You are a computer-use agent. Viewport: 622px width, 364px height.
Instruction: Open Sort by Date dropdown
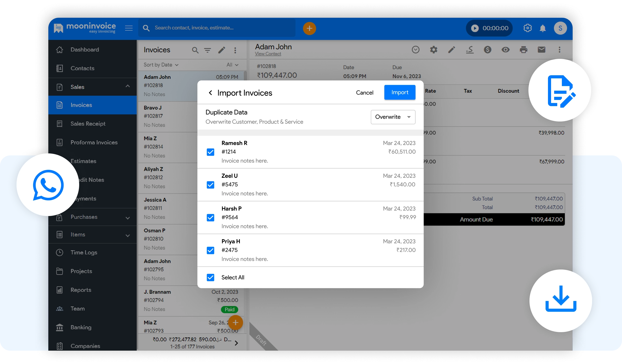pyautogui.click(x=161, y=65)
